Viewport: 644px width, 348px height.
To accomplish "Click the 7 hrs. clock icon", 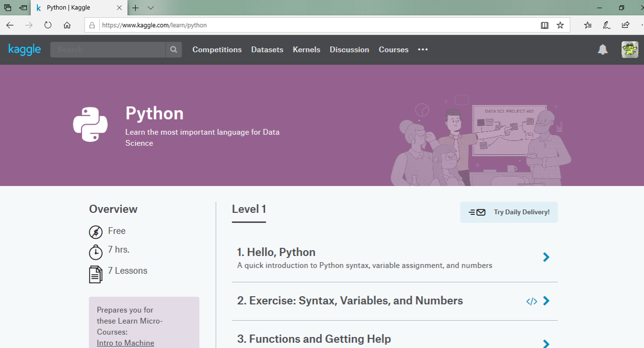I will pos(96,251).
